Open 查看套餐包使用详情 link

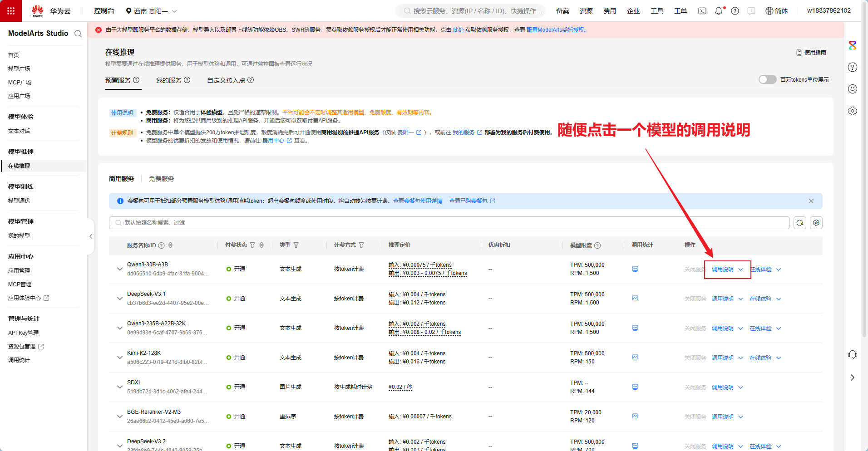click(418, 201)
